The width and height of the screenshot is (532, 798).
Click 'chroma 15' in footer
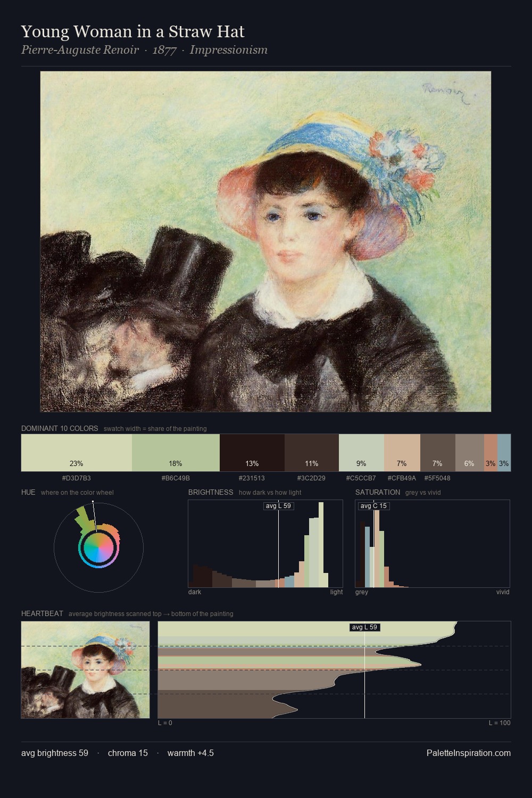128,753
